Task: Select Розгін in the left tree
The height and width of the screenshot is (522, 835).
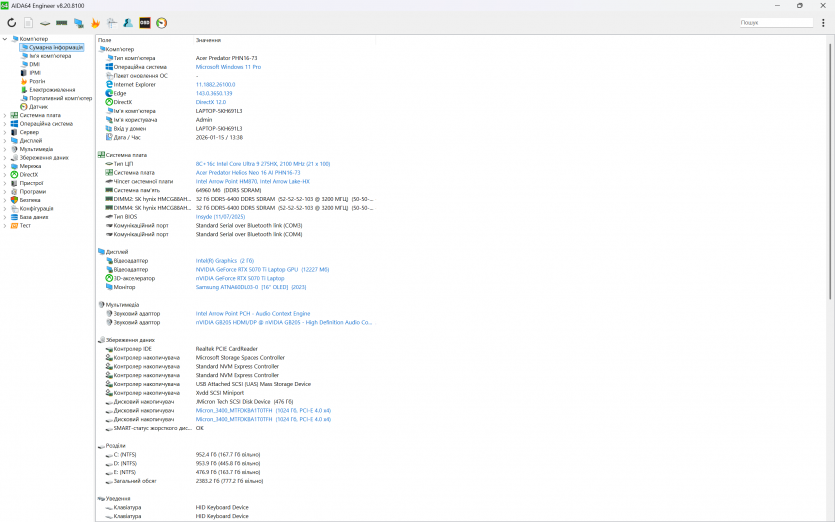Action: pos(37,81)
